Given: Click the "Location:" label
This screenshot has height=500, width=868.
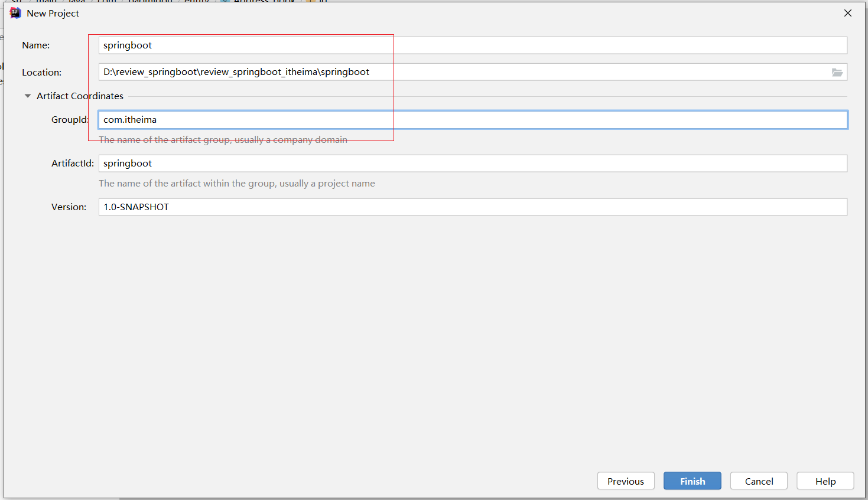Looking at the screenshot, I should tap(41, 73).
